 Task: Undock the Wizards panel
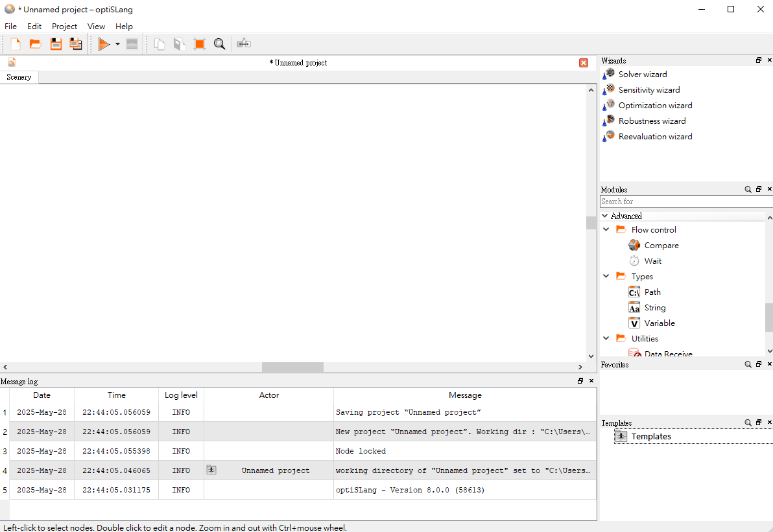(759, 60)
